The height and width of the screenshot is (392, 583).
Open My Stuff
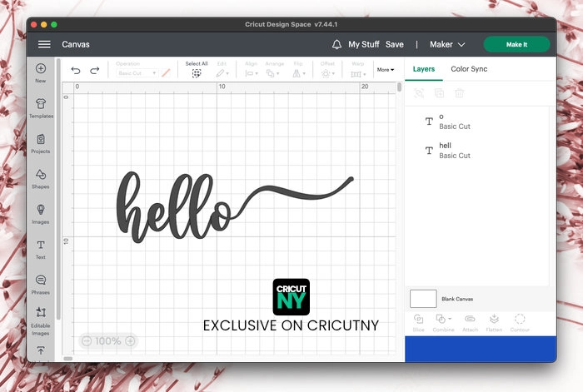(x=364, y=45)
